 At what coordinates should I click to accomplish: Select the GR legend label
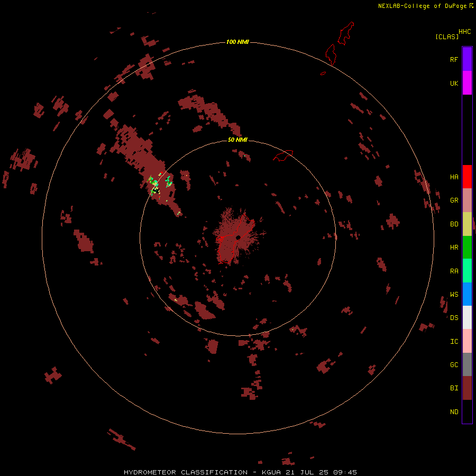click(x=454, y=200)
